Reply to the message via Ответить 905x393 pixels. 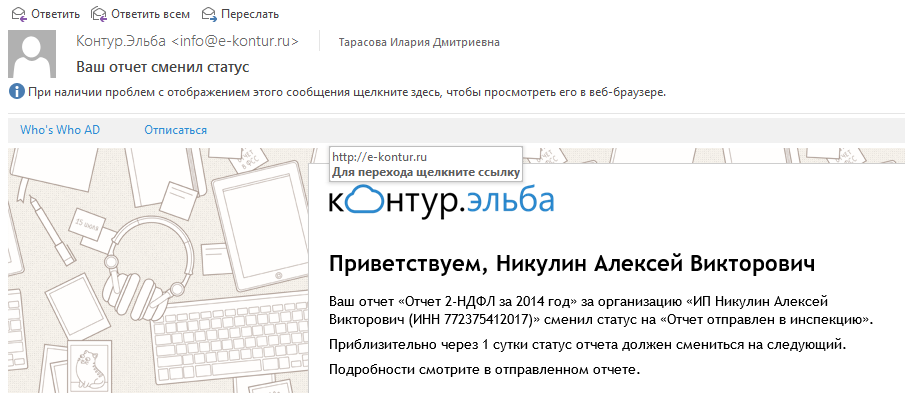55,14
